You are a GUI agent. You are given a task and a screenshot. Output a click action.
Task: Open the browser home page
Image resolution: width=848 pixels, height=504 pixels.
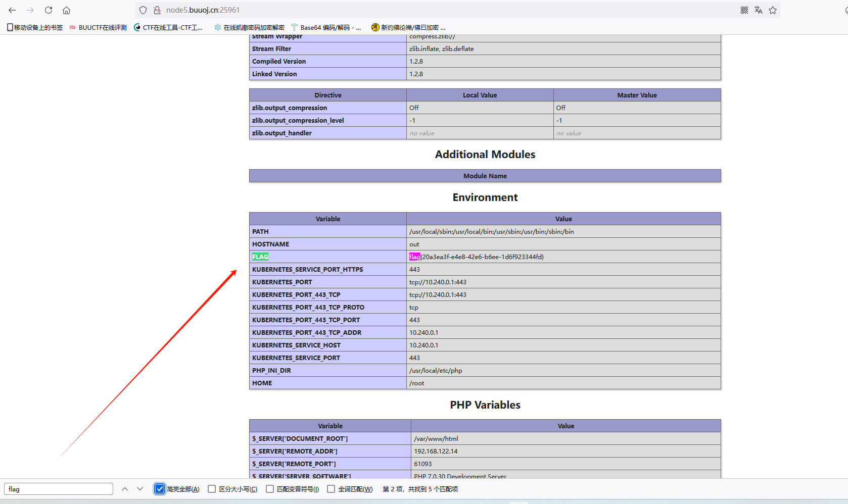click(66, 10)
